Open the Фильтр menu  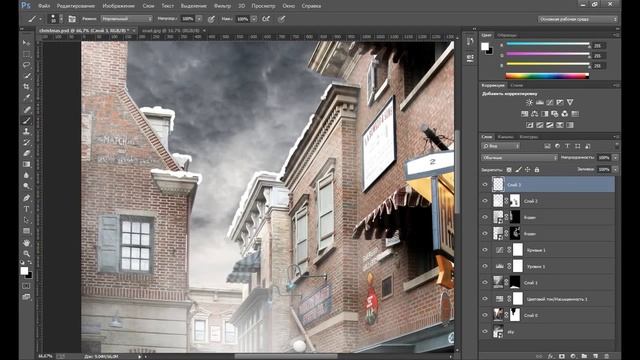coord(222,6)
